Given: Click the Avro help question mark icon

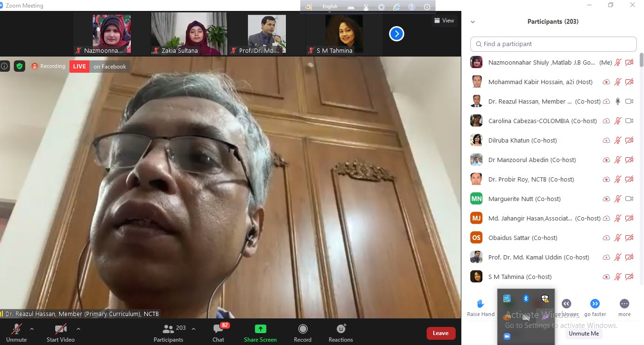Looking at the screenshot, I should (x=412, y=7).
